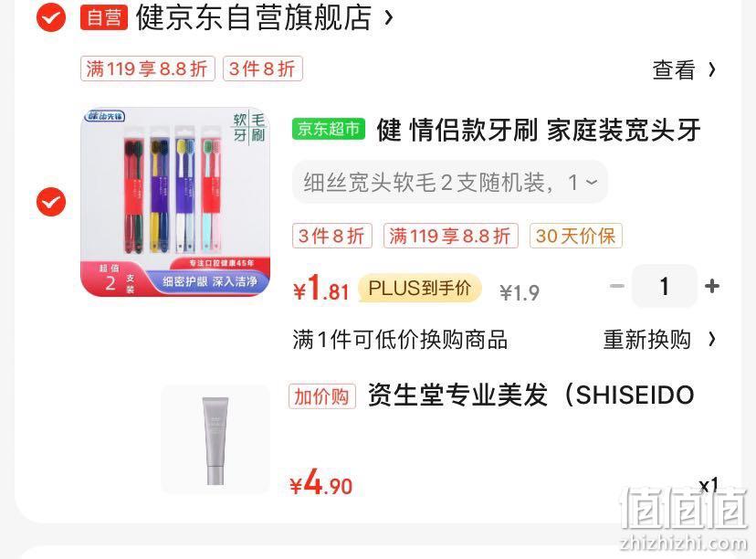Click the quantity field showing 1
This screenshot has width=756, height=559.
(665, 286)
